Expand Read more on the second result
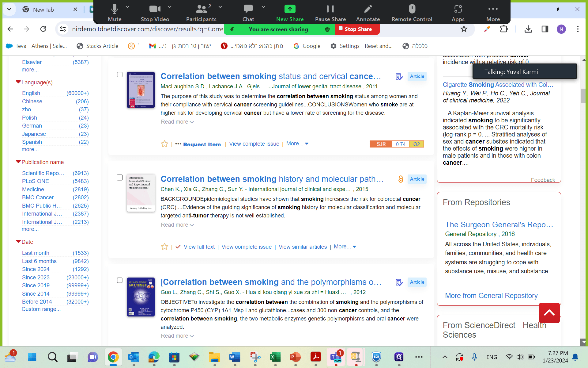Viewport: 588px width, 368px height. point(177,225)
